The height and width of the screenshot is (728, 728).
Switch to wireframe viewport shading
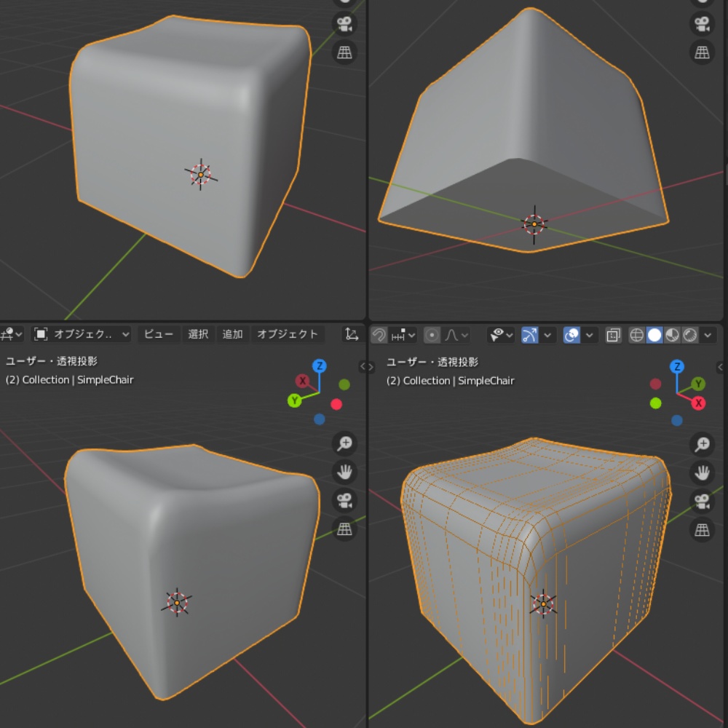636,335
